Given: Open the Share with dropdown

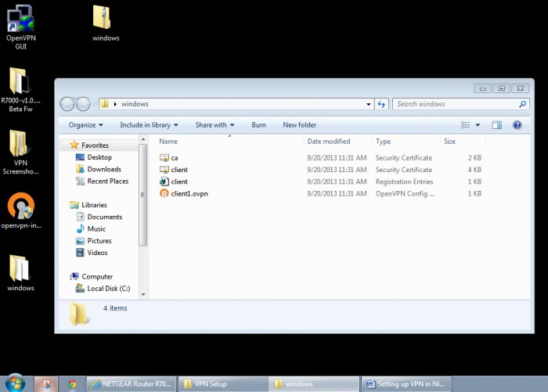Looking at the screenshot, I should click(215, 124).
